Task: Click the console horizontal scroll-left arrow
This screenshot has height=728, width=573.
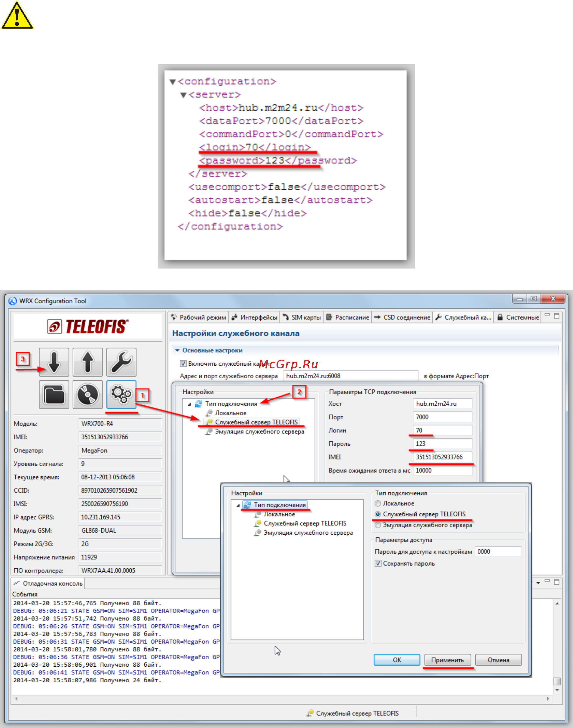Action: (16, 699)
